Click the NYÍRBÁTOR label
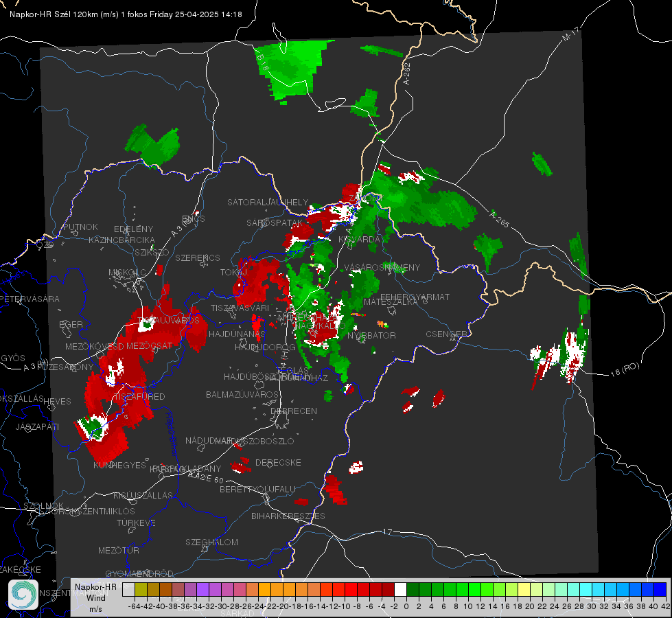This screenshot has height=618, width=672. [371, 335]
